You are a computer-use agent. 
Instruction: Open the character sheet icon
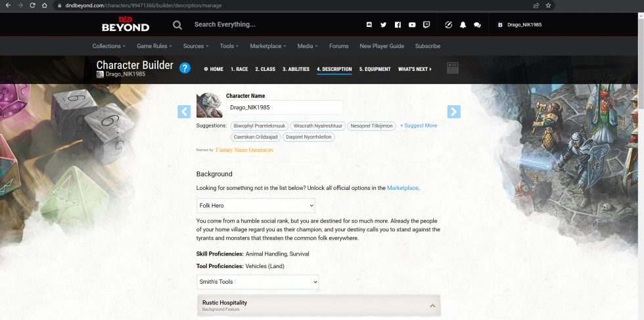point(453,68)
